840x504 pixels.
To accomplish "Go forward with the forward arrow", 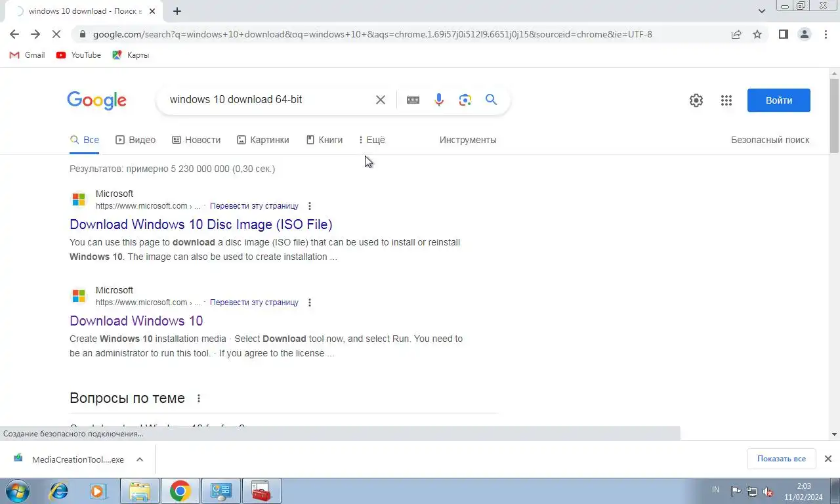I will point(35,34).
